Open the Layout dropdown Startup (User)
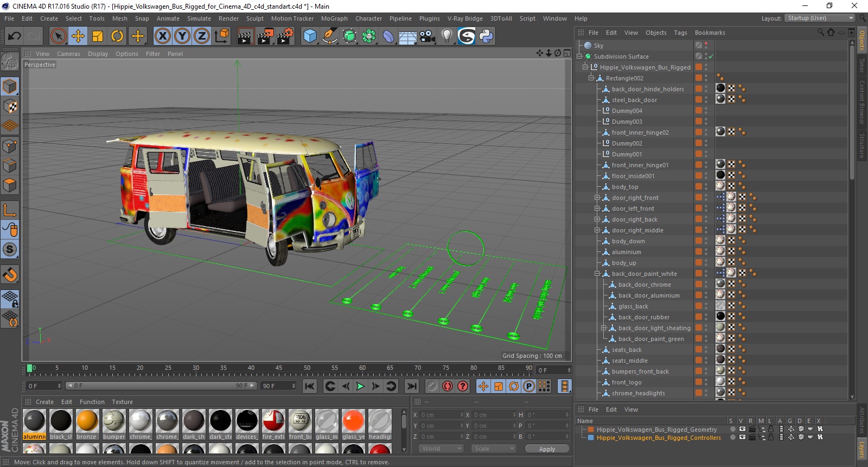 [820, 18]
